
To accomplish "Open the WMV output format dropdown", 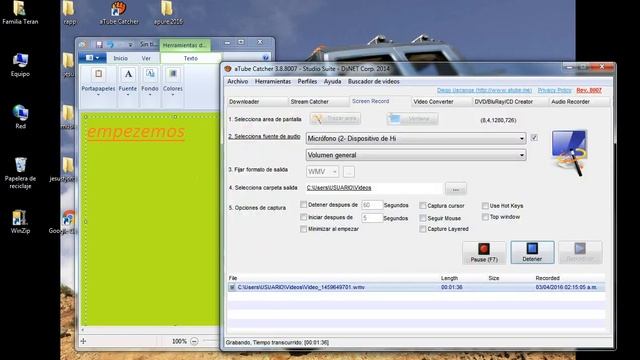I will [322, 172].
